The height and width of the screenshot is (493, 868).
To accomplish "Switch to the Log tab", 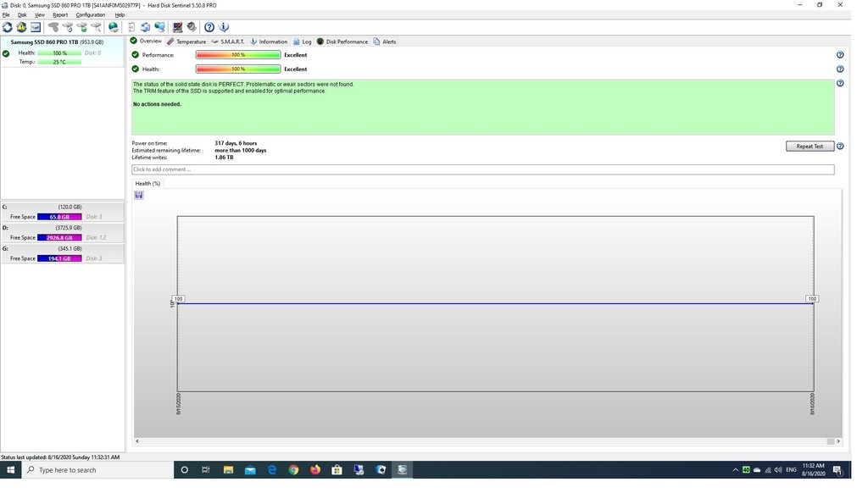I will tap(303, 42).
